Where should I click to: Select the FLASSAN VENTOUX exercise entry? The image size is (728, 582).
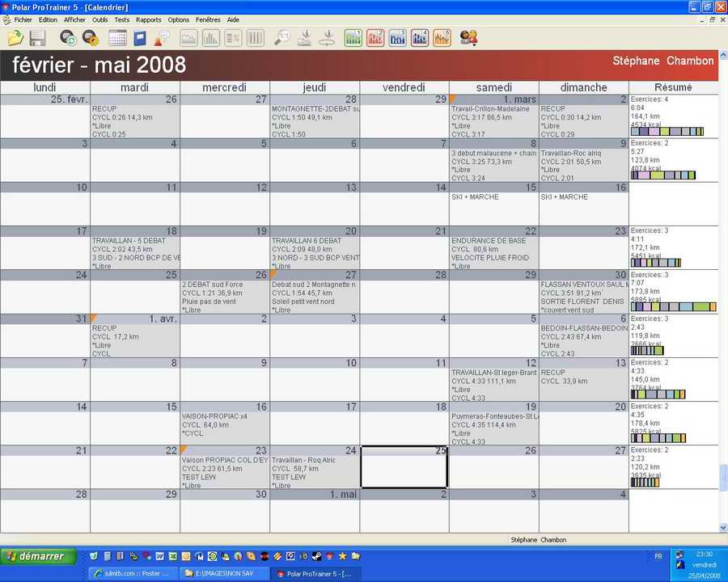(x=583, y=284)
